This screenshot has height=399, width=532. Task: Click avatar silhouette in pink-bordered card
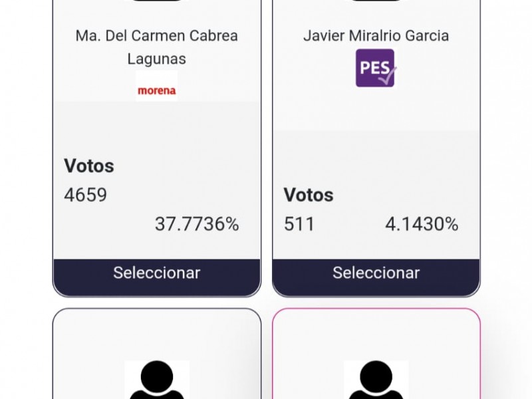(x=376, y=379)
